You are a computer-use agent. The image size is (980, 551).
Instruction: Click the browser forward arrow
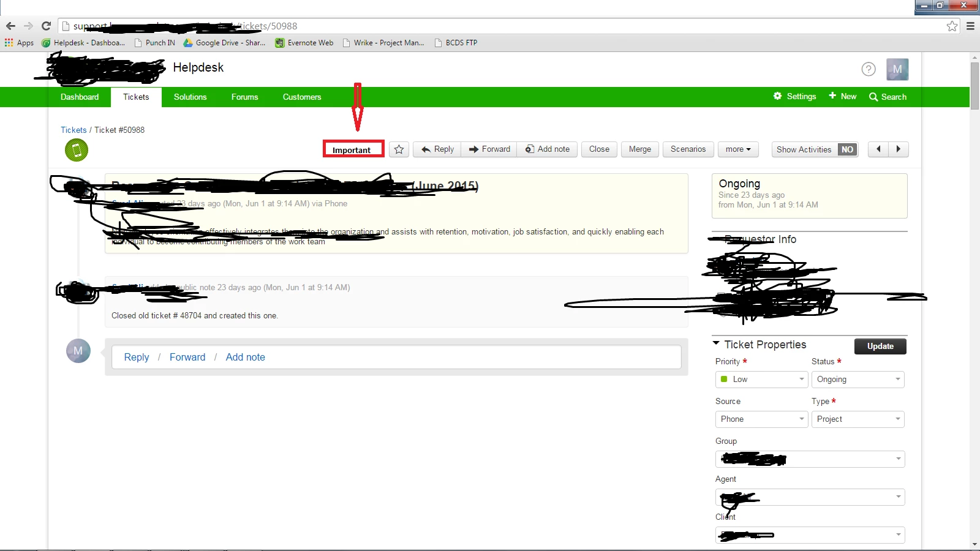(28, 26)
